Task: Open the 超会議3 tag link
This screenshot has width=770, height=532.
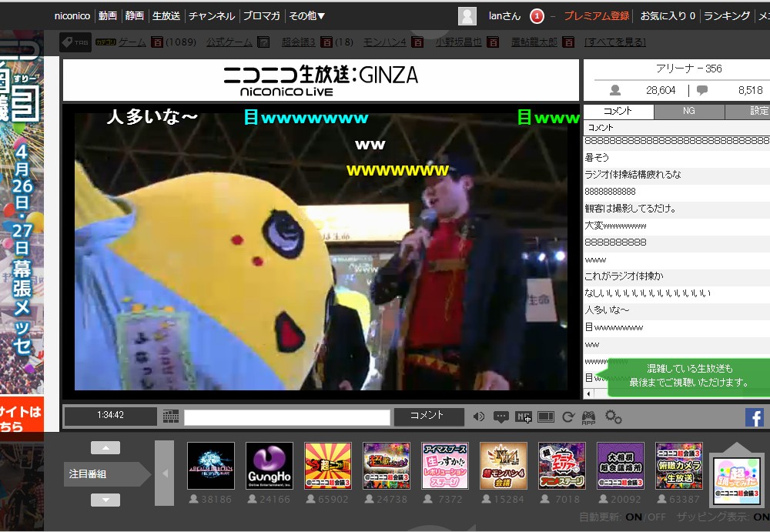Action: (299, 42)
